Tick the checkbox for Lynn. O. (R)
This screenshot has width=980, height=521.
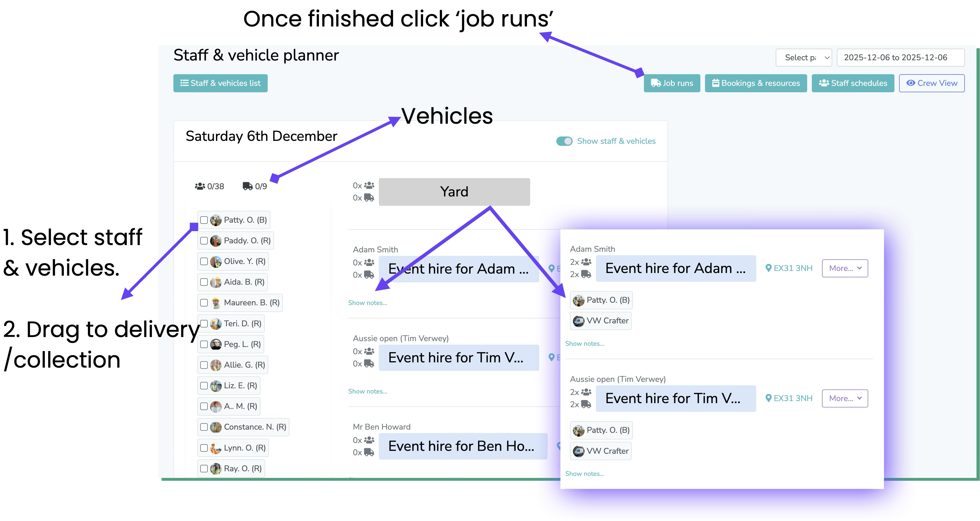click(x=204, y=448)
